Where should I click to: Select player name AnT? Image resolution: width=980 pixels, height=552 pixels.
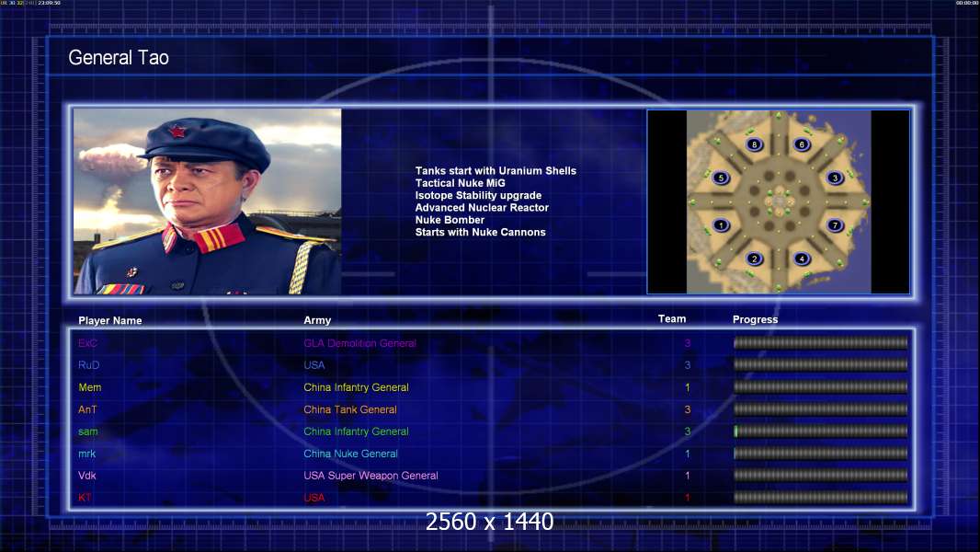pyautogui.click(x=87, y=409)
